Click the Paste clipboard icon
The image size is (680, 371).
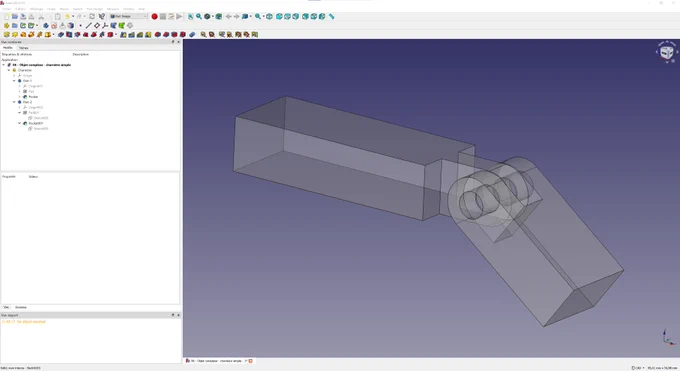click(58, 16)
